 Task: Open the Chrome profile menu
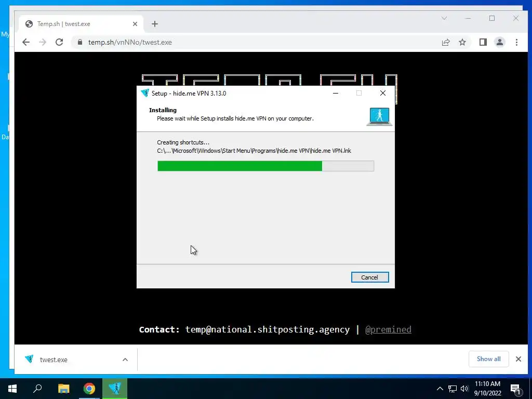499,42
